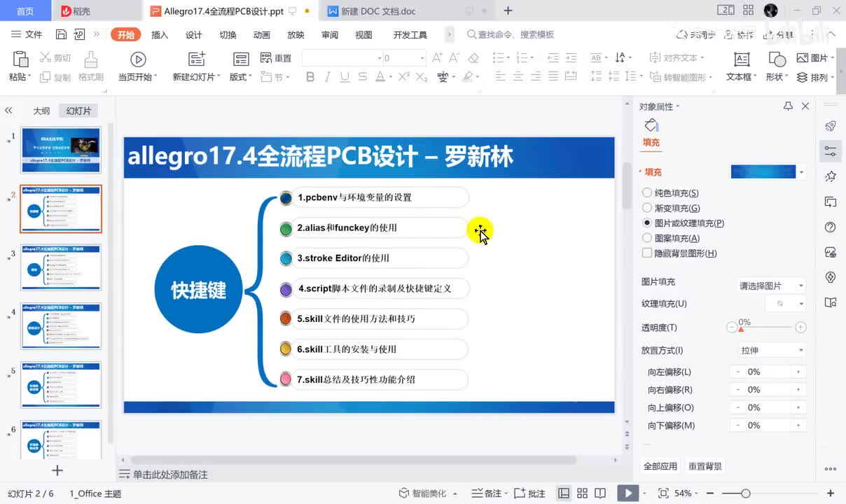Click the Format Painter brush icon
The height and width of the screenshot is (504, 846).
(x=90, y=60)
